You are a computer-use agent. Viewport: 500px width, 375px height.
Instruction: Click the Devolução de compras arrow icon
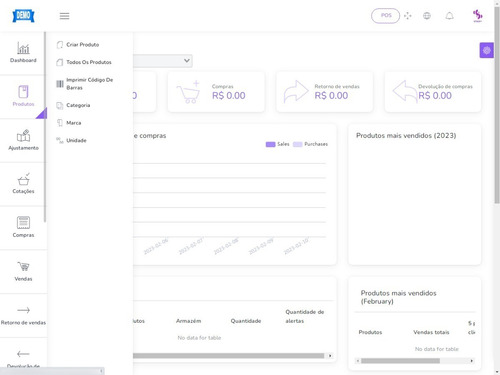point(404,91)
